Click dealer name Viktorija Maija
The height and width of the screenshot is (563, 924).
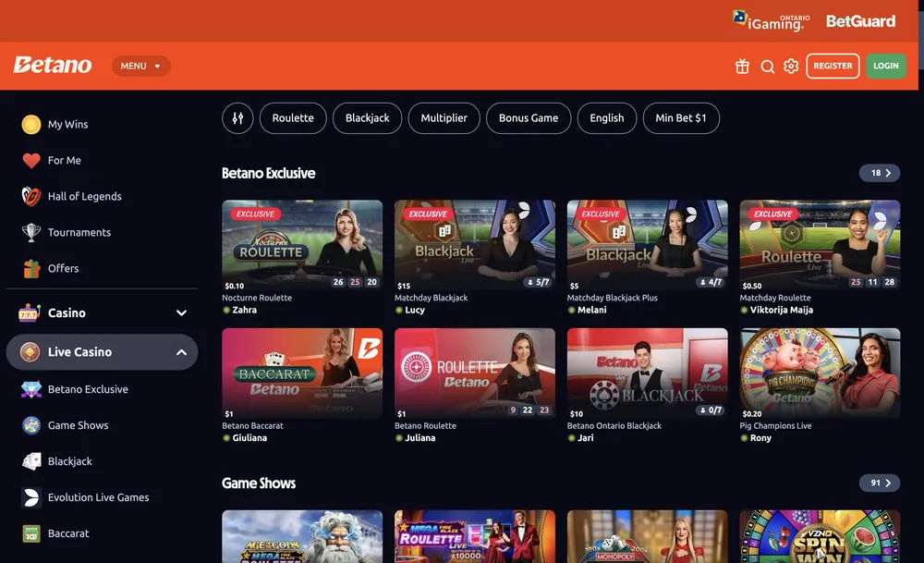pos(782,310)
